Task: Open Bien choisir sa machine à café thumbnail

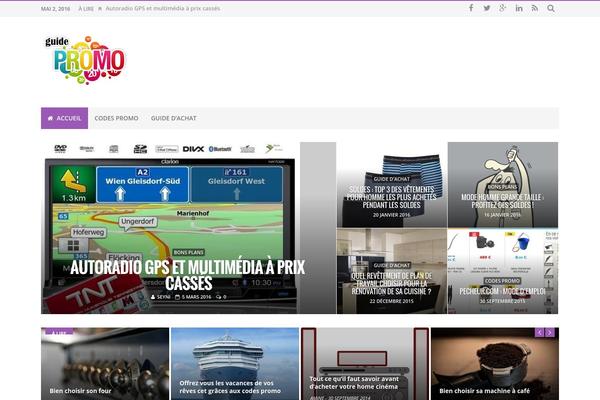Action: (495, 364)
